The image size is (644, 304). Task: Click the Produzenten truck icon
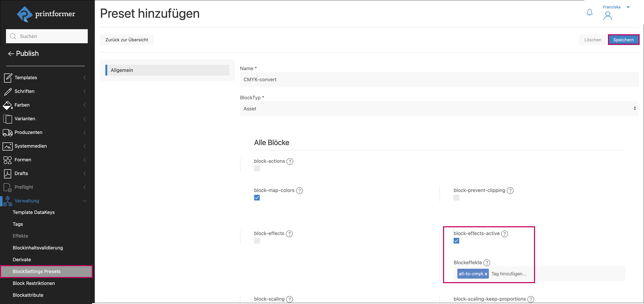tap(7, 133)
